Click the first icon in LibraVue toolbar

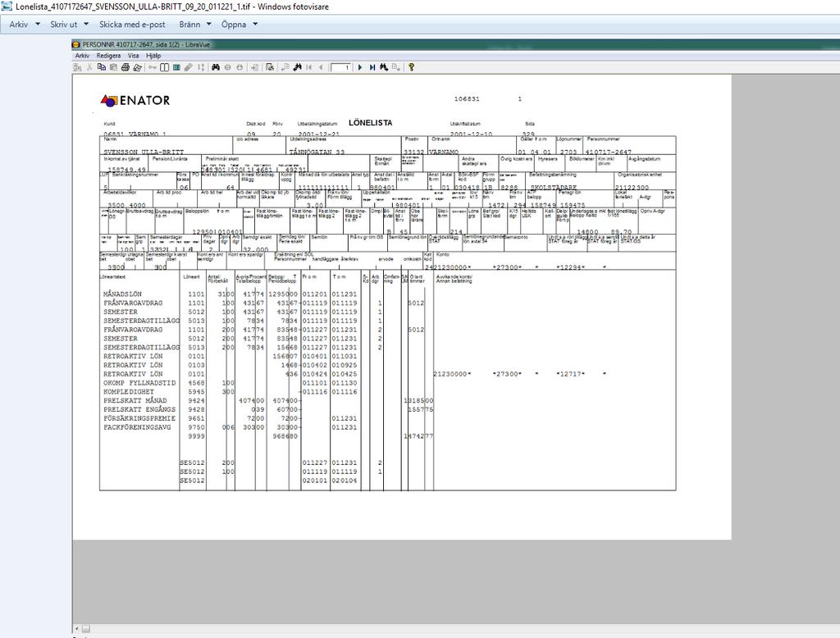77,67
